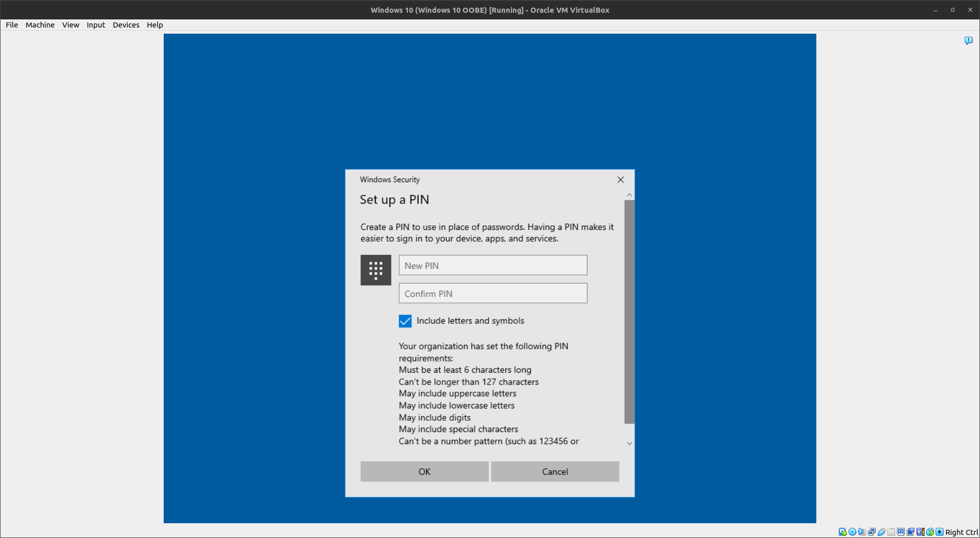Cancel the PIN setup
Screen dimensions: 980x538
click(x=555, y=472)
